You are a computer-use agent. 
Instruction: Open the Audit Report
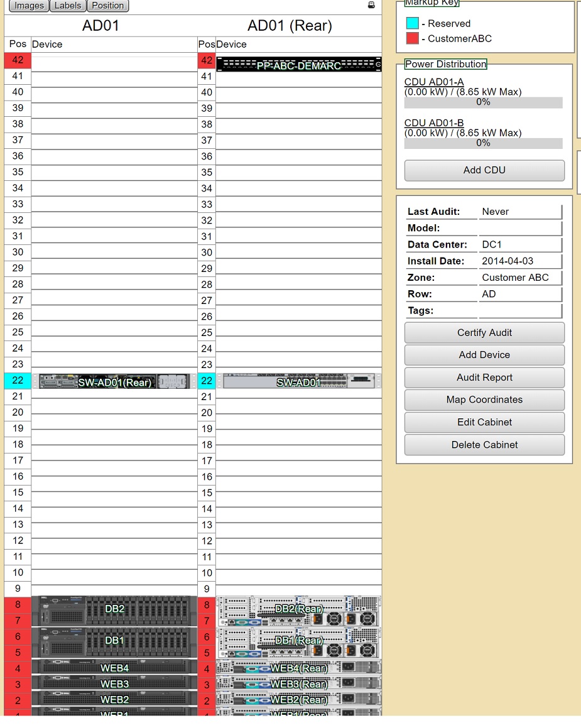pyautogui.click(x=484, y=378)
